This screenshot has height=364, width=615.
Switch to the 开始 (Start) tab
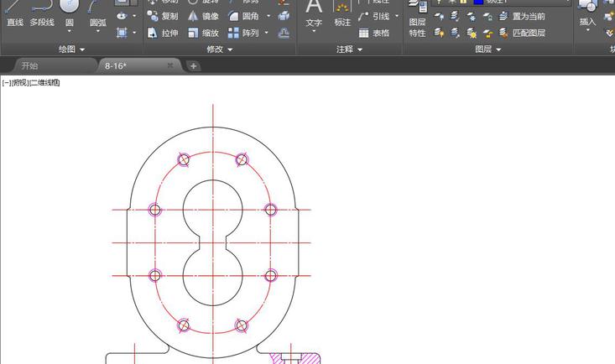pyautogui.click(x=30, y=65)
